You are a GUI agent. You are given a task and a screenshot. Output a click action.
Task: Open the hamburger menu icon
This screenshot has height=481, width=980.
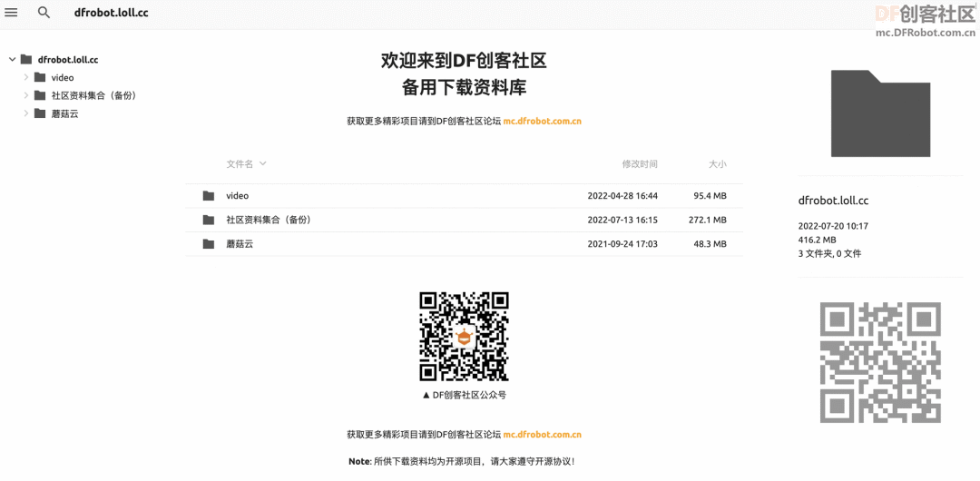11,13
